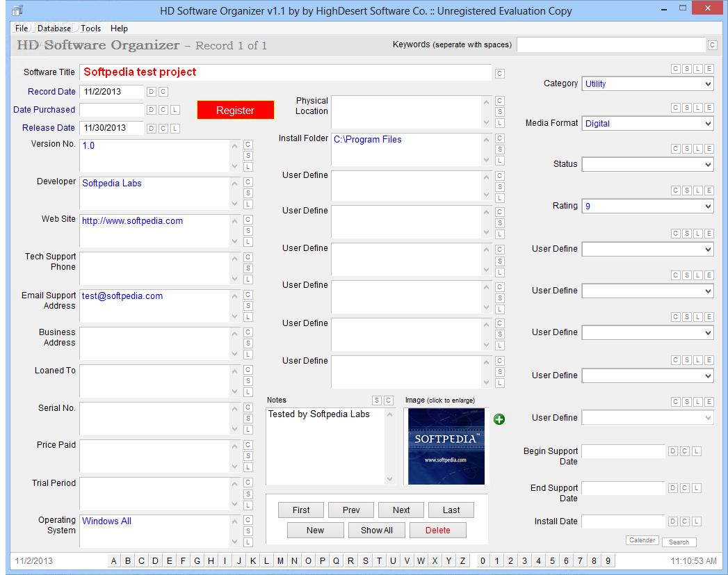This screenshot has width=728, height=575.
Task: Click the D button beside Record Date
Action: tap(152, 92)
